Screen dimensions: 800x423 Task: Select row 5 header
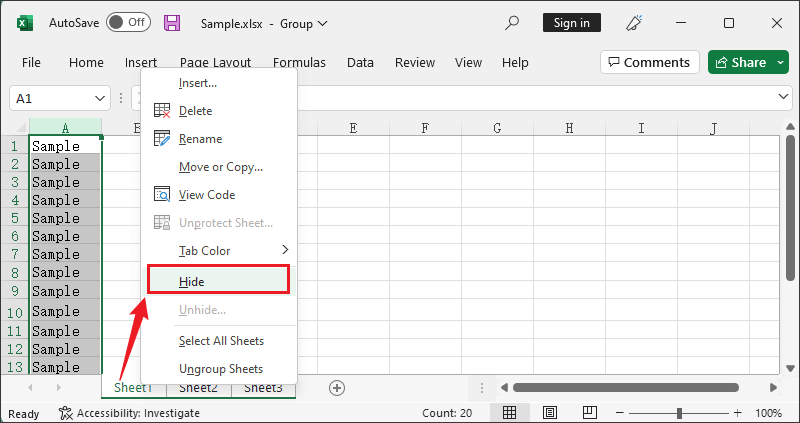[15, 218]
